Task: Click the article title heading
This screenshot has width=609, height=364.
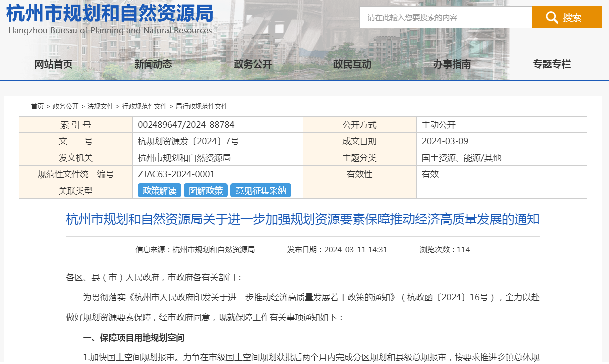Action: click(x=303, y=219)
